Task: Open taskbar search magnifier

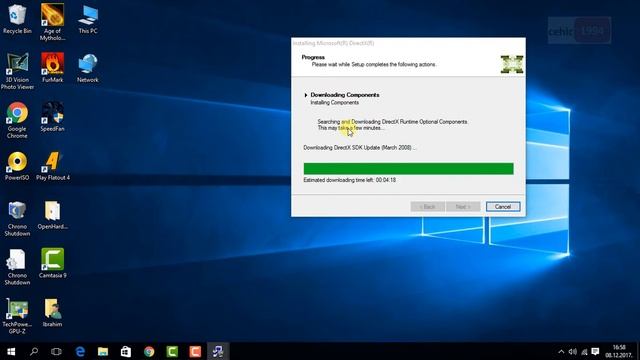Action: (x=34, y=351)
